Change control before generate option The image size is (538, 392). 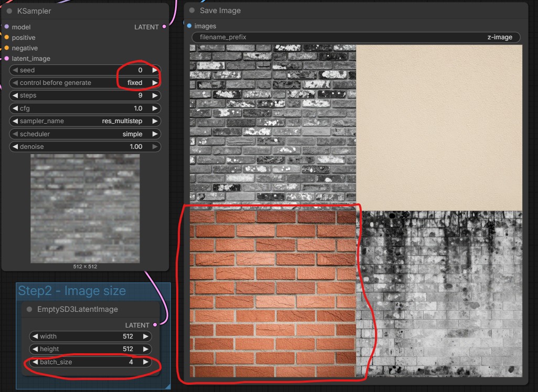(85, 83)
